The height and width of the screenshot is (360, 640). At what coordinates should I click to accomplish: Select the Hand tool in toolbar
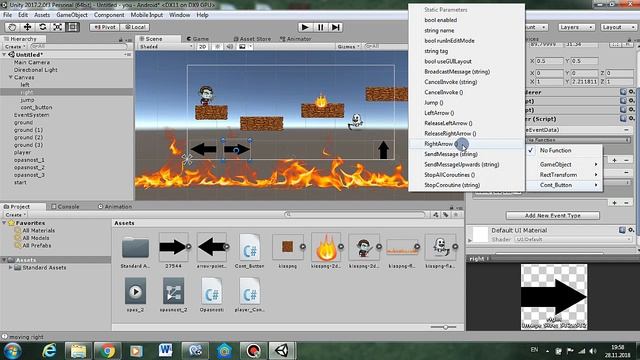[x=12, y=27]
